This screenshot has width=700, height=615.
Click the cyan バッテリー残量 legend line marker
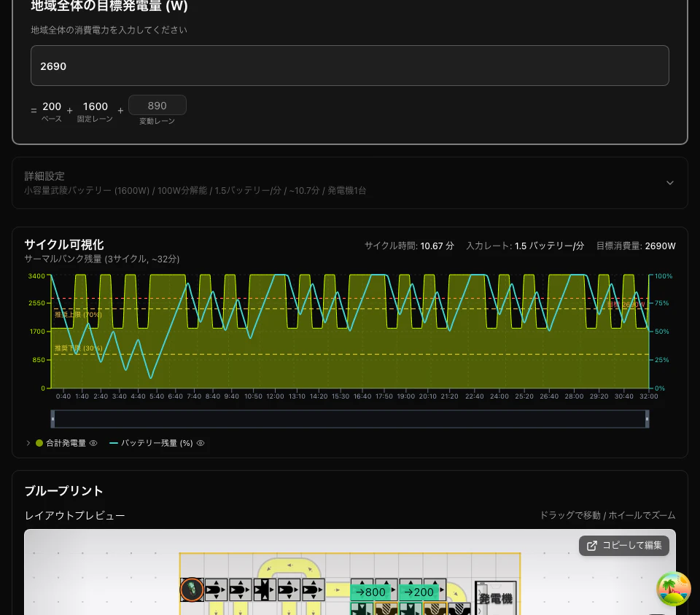114,443
